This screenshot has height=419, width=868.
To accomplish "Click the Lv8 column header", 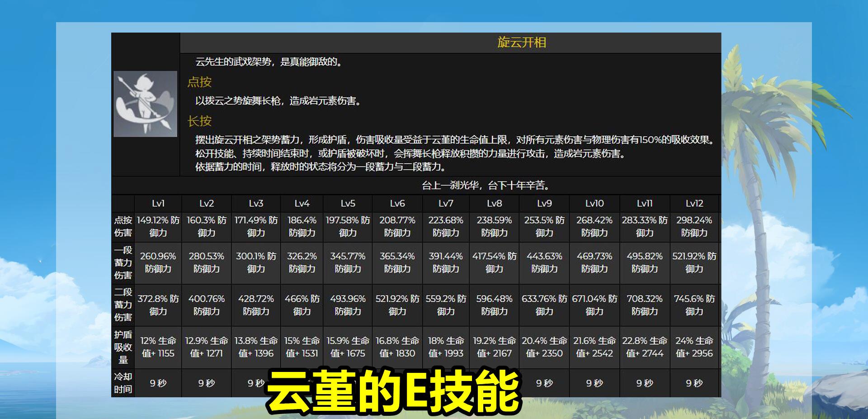I will pyautogui.click(x=494, y=204).
